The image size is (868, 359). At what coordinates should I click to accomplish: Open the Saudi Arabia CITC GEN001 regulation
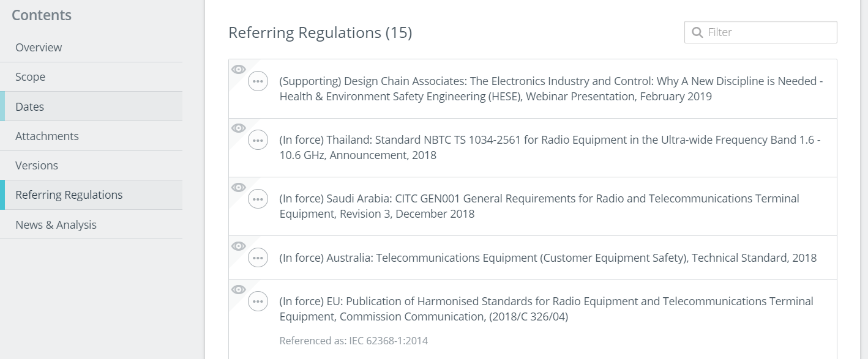click(539, 205)
